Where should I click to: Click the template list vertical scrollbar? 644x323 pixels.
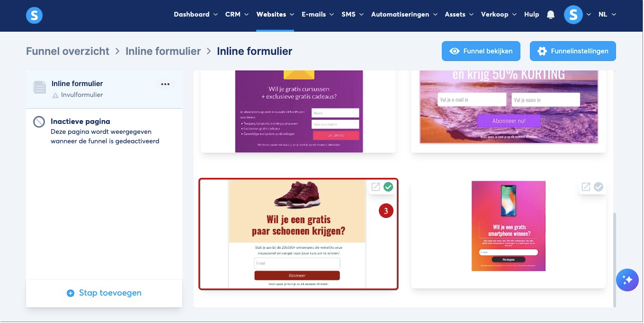615,259
